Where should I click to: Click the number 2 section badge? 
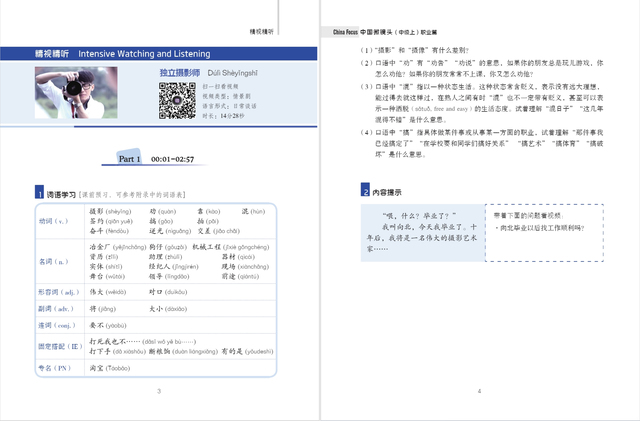click(366, 191)
